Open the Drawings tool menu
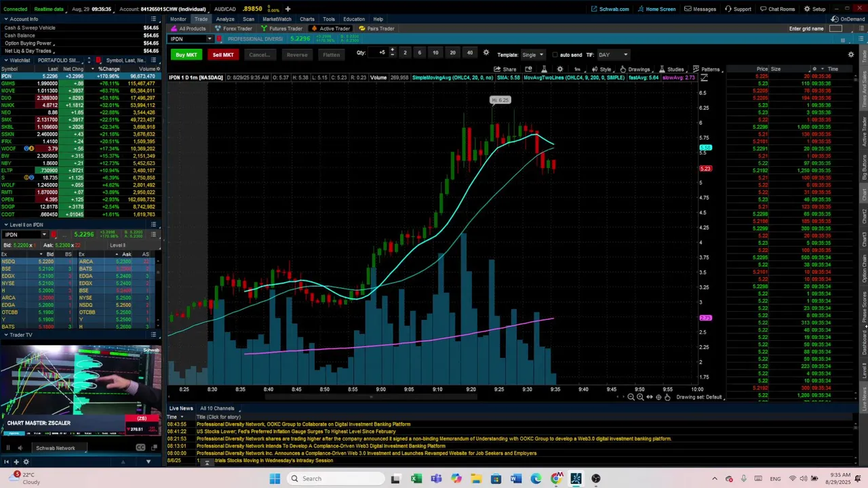The width and height of the screenshot is (868, 488). coord(635,69)
